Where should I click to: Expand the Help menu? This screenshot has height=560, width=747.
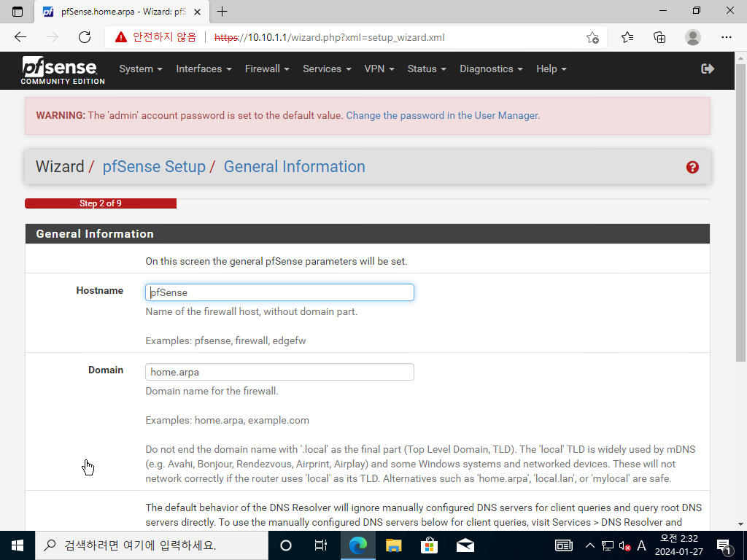551,69
